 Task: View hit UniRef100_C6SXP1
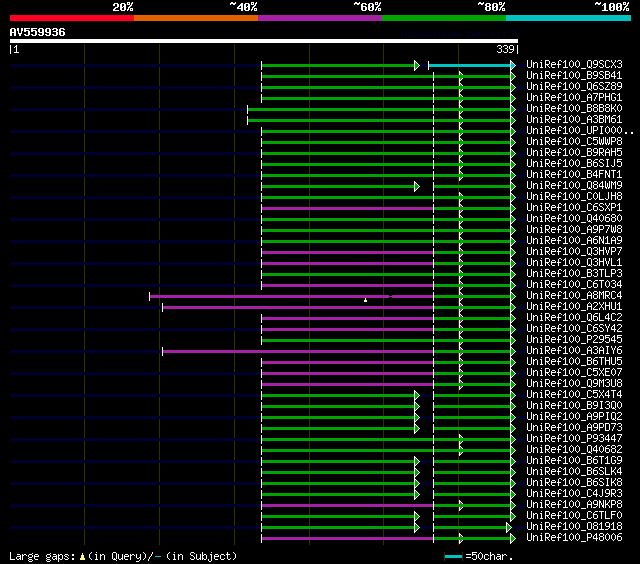coord(574,208)
